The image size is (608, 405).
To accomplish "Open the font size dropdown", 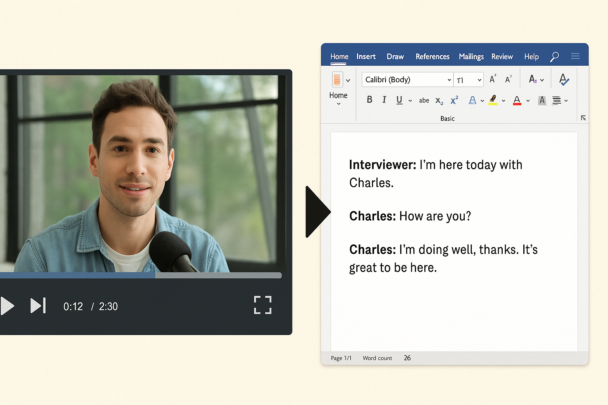I will click(468, 79).
